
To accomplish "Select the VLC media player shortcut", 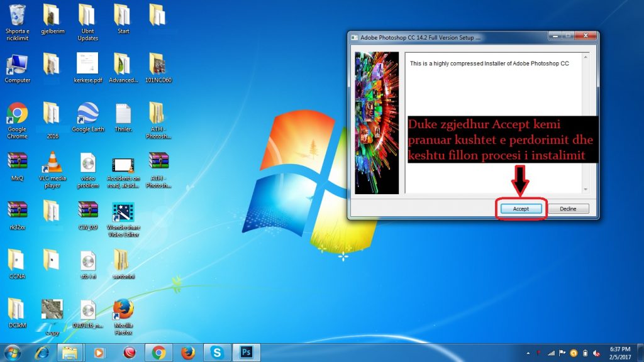I will click(x=53, y=170).
